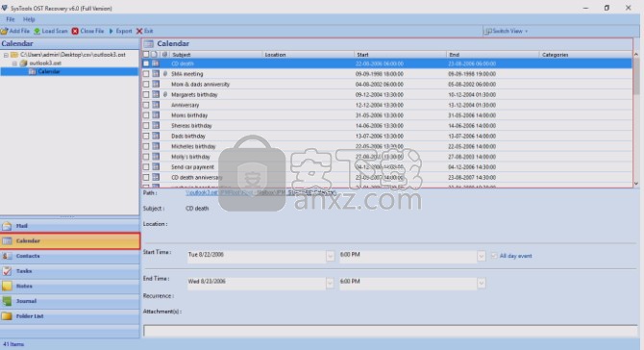Image resolution: width=644 pixels, height=350 pixels.
Task: Open the Tasks section in sidebar
Action: pos(70,271)
